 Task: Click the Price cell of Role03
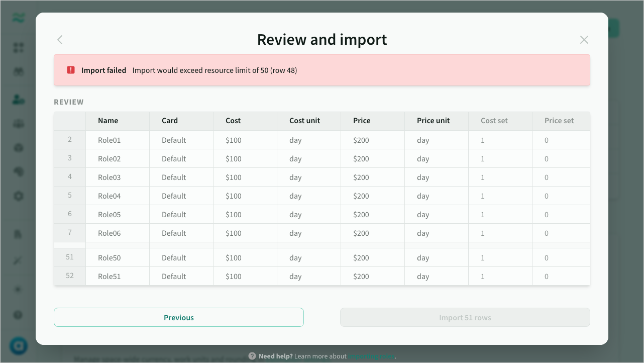(361, 177)
